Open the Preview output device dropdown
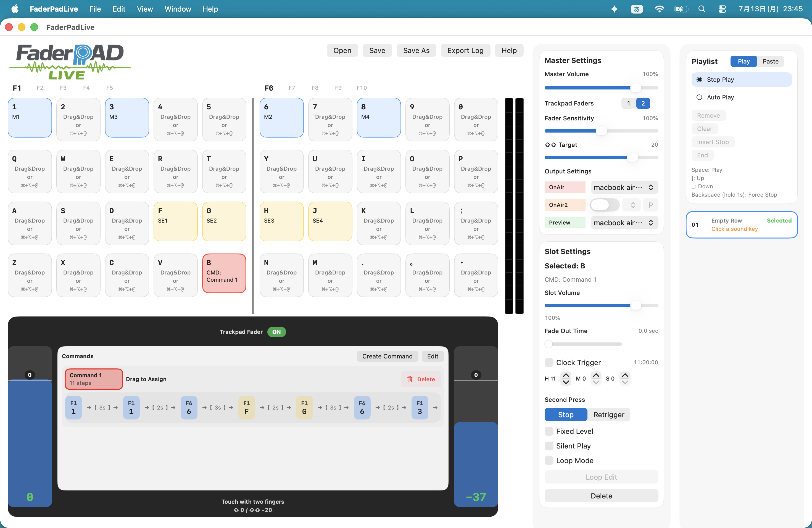This screenshot has width=812, height=528. click(624, 223)
